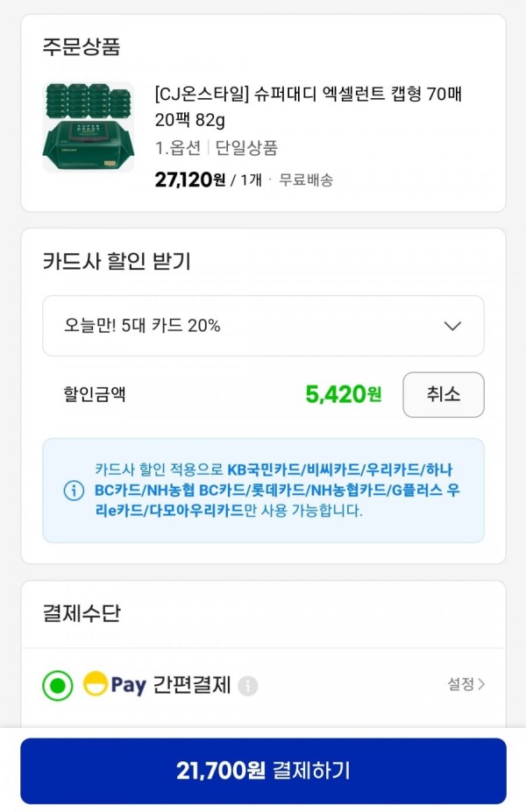Tap the 주문상품 section heading
The image size is (526, 812).
(82, 46)
